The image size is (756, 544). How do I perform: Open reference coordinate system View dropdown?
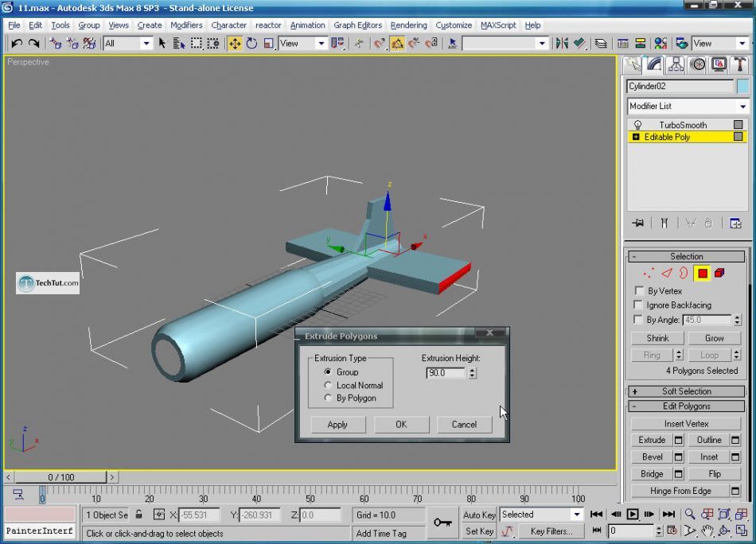pyautogui.click(x=302, y=44)
